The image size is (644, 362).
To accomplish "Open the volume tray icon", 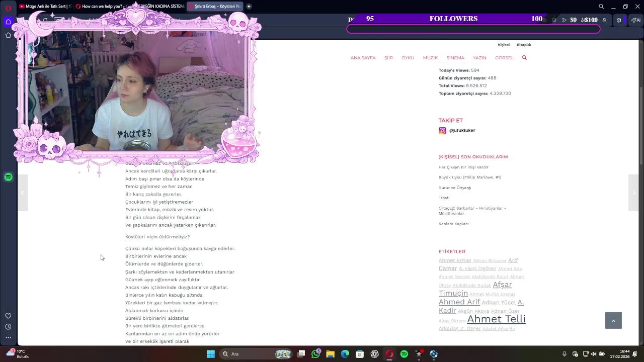I will point(593,354).
